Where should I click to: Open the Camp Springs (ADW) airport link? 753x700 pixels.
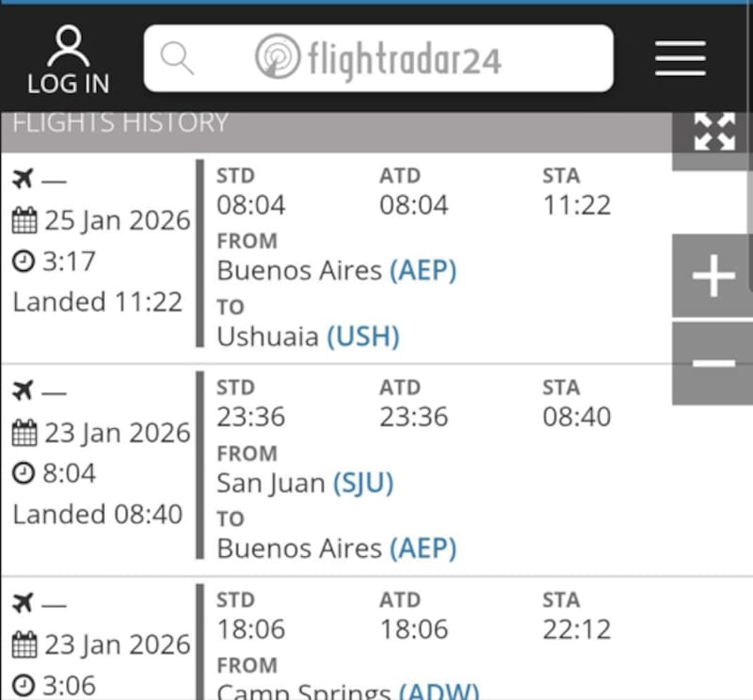pos(439,692)
